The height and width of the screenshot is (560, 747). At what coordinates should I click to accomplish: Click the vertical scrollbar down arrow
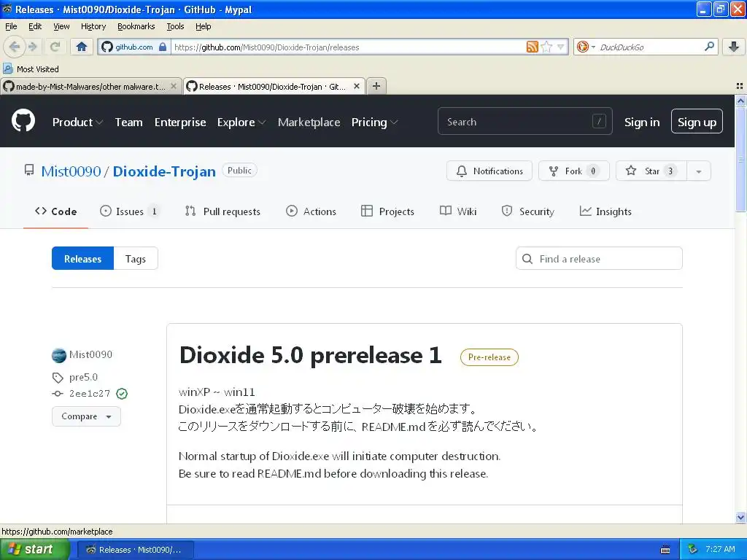740,517
